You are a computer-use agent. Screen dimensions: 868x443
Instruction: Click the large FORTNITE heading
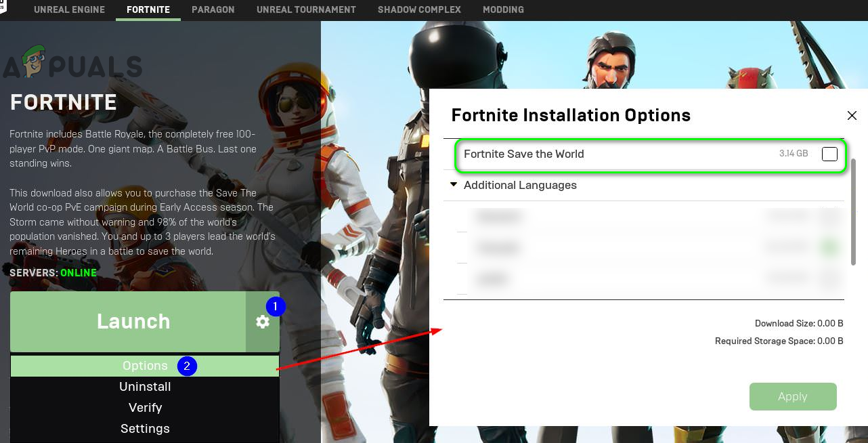coord(64,102)
